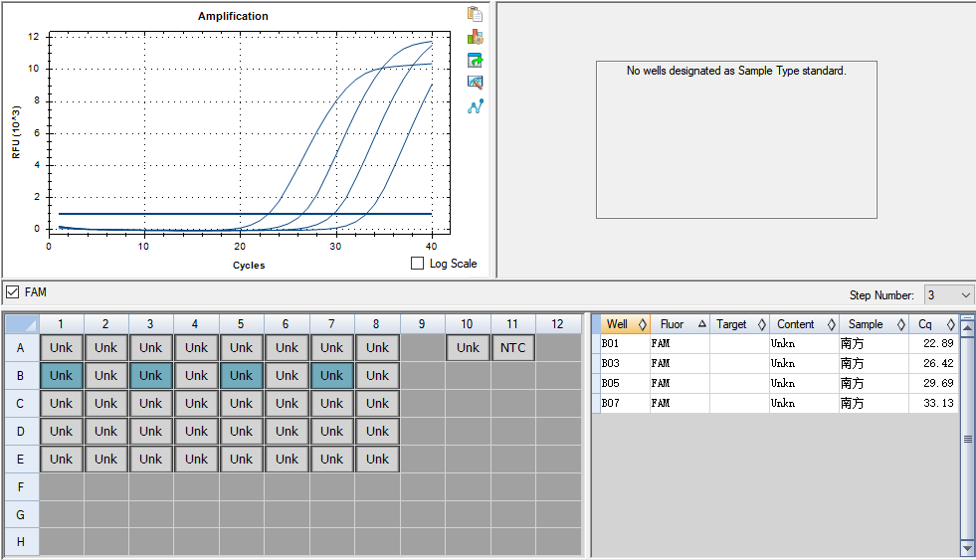Click the Cq value 26.42
Image resolution: width=976 pixels, height=560 pixels.
click(x=938, y=363)
